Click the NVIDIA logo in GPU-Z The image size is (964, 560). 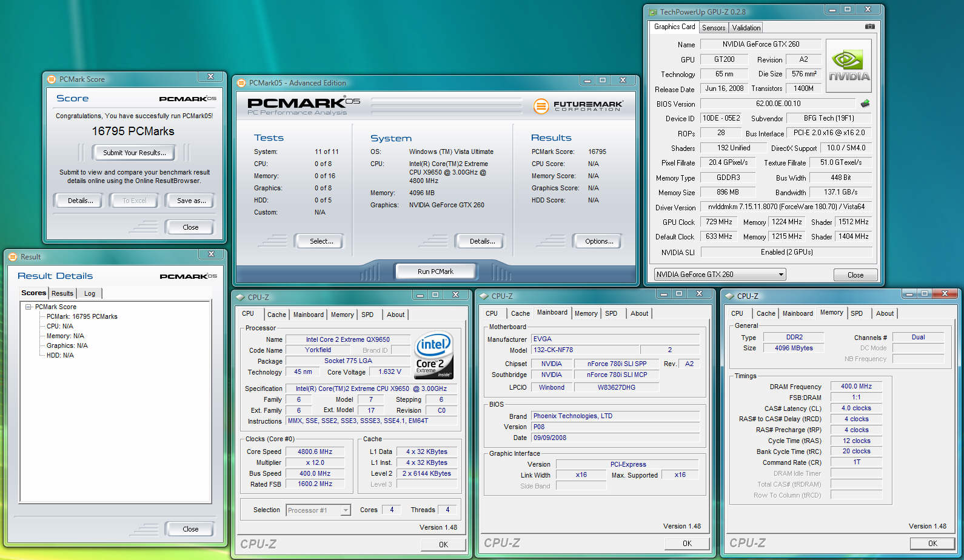(x=849, y=66)
